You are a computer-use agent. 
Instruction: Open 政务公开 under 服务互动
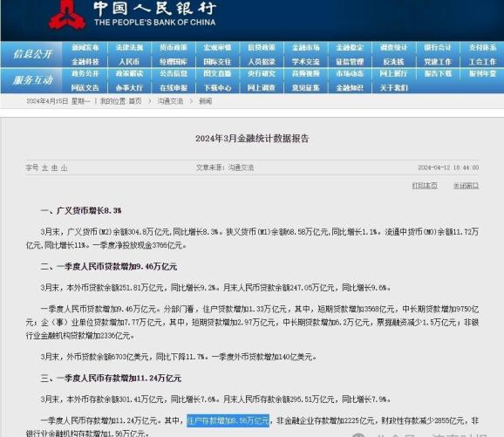click(x=85, y=73)
